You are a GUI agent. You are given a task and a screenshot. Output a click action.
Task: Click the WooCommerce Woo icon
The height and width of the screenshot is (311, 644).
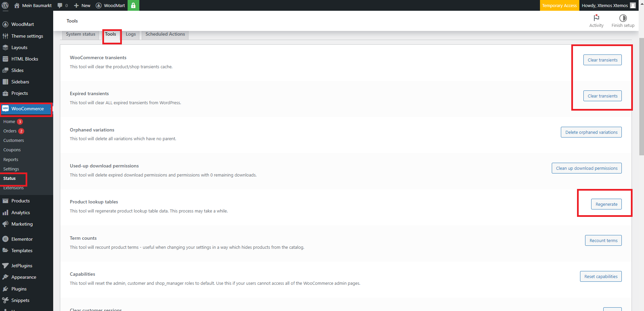(5, 108)
